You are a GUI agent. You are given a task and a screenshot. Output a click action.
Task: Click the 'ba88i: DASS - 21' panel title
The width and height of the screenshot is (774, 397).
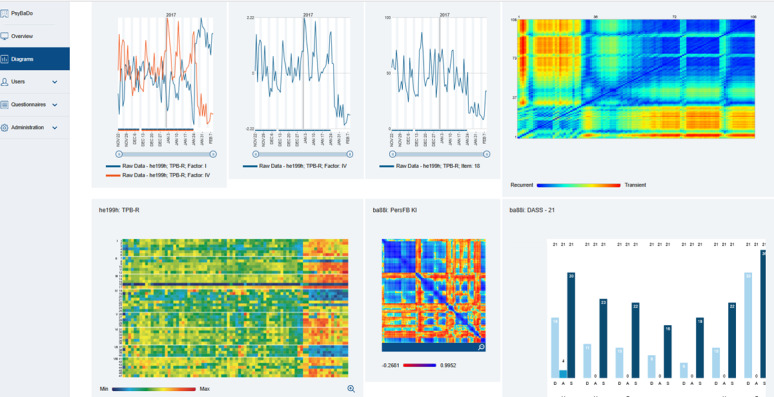coord(532,210)
